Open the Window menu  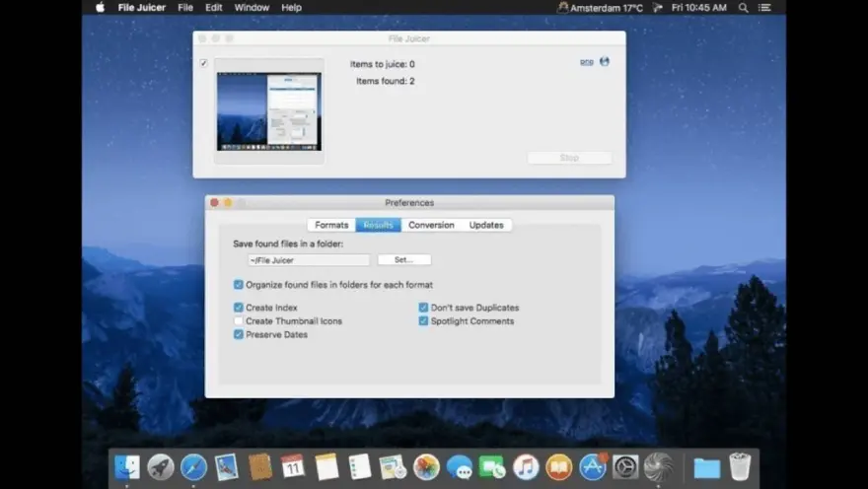(x=252, y=8)
